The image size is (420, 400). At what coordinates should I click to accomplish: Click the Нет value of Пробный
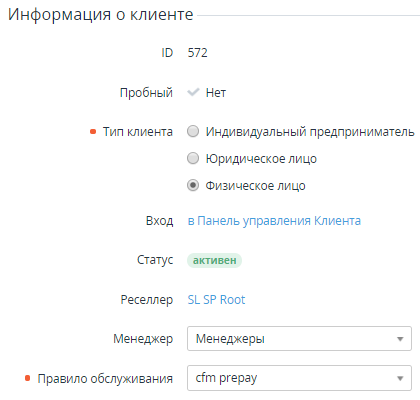pos(216,93)
